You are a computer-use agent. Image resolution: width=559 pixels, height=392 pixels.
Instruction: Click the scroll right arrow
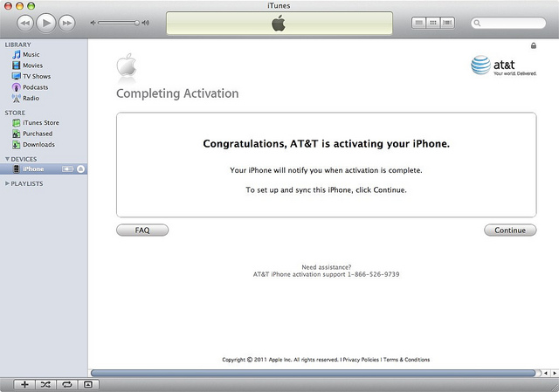point(555,373)
